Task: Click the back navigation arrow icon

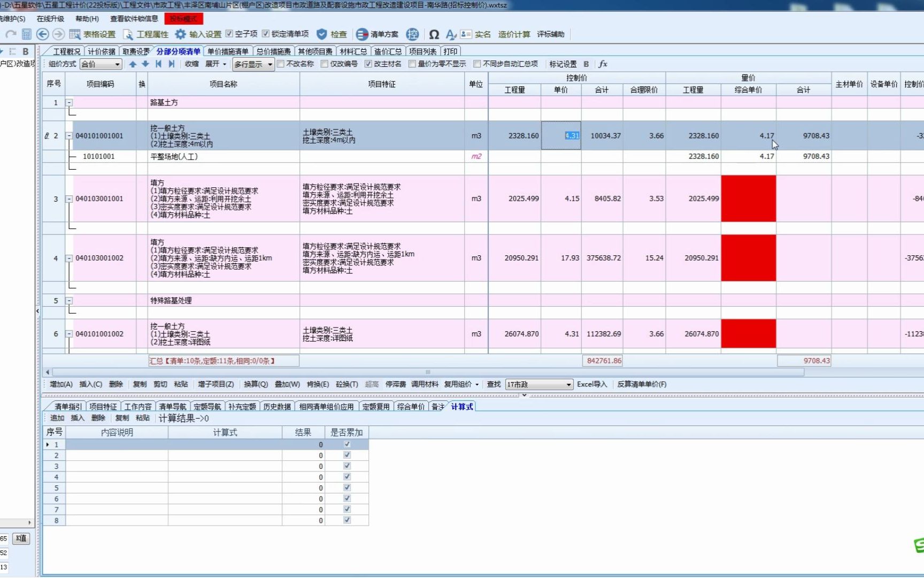Action: coord(42,34)
